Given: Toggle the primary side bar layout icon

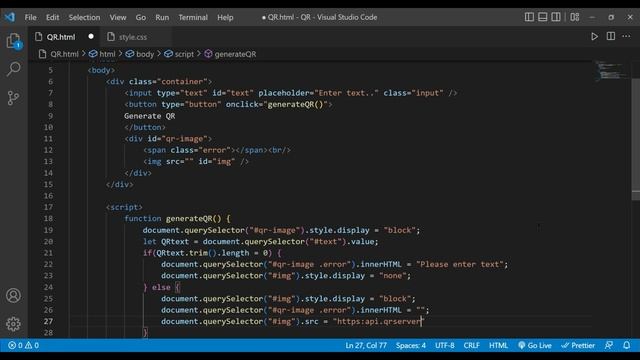Looking at the screenshot, I should (x=529, y=17).
